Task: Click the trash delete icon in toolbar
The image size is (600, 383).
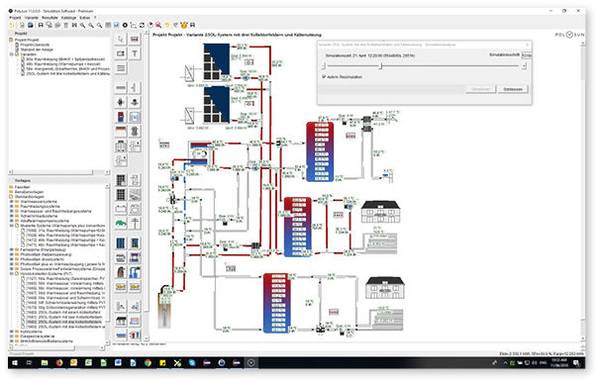Action: tap(66, 25)
